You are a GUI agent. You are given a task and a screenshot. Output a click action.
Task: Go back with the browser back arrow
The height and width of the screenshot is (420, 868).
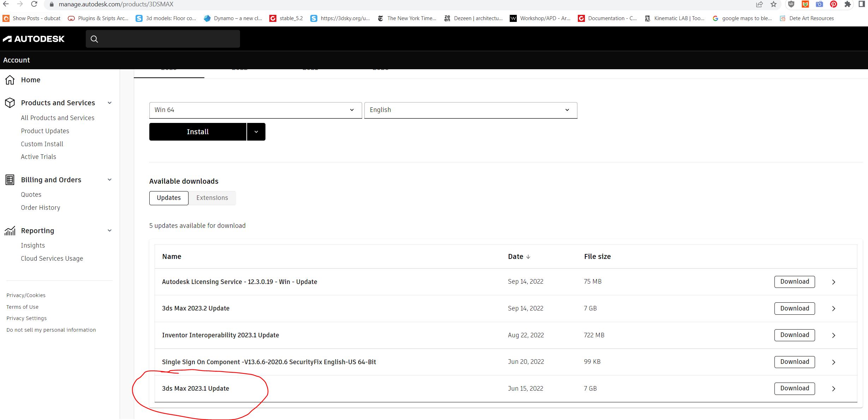point(6,4)
